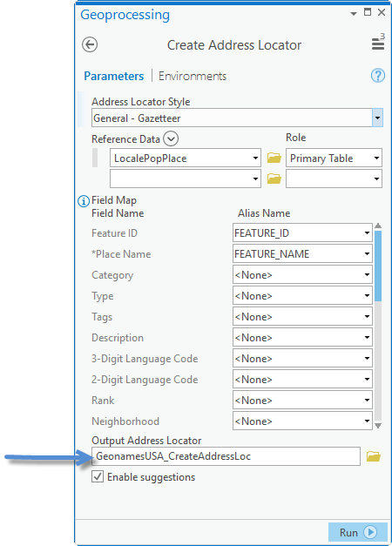
Task: Expand the Reference Data chevron
Action: point(171,138)
